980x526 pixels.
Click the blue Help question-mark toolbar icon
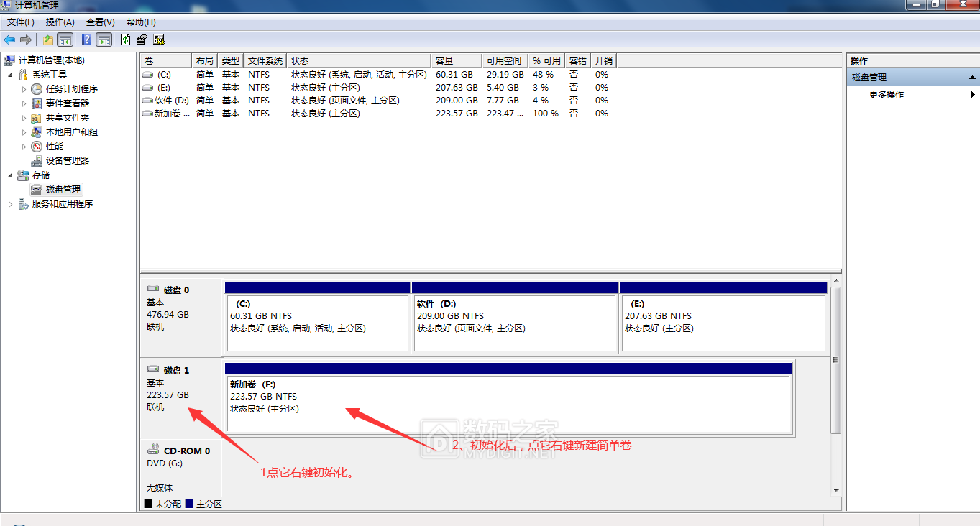pyautogui.click(x=86, y=40)
